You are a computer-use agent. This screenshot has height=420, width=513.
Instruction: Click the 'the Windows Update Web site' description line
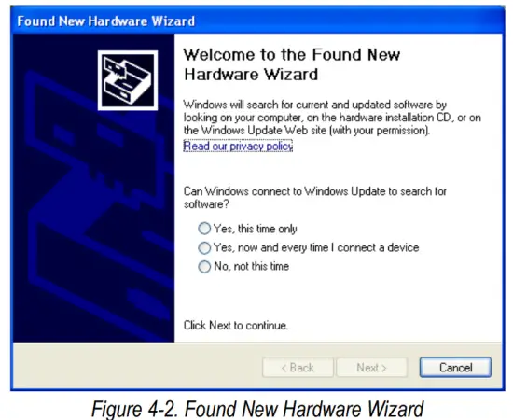coord(306,131)
